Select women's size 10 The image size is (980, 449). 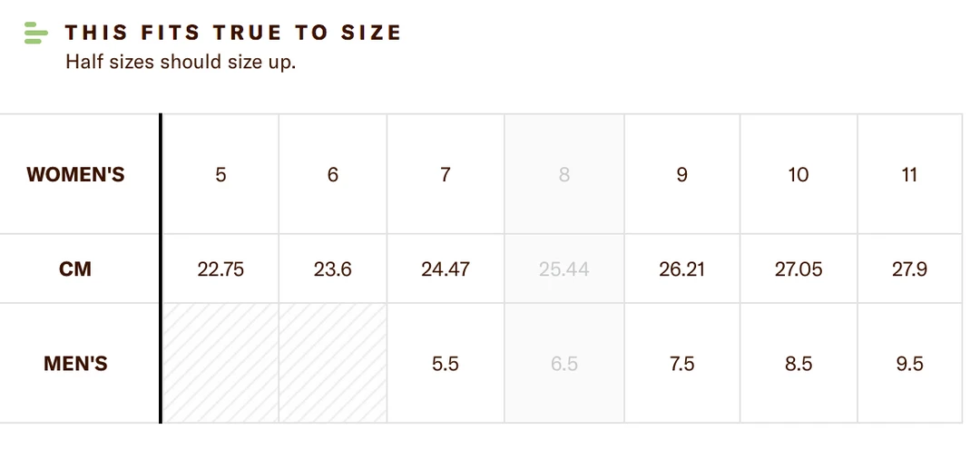coord(799,174)
